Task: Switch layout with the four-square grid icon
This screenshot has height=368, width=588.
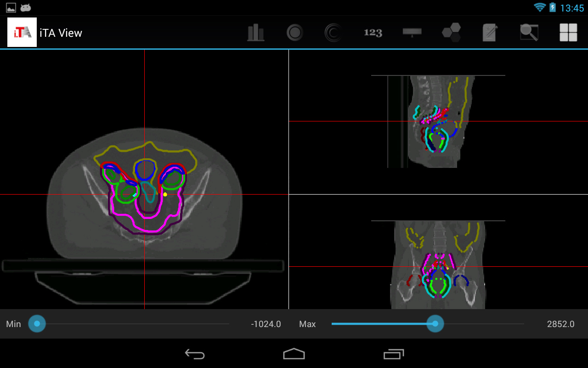Action: [x=568, y=33]
